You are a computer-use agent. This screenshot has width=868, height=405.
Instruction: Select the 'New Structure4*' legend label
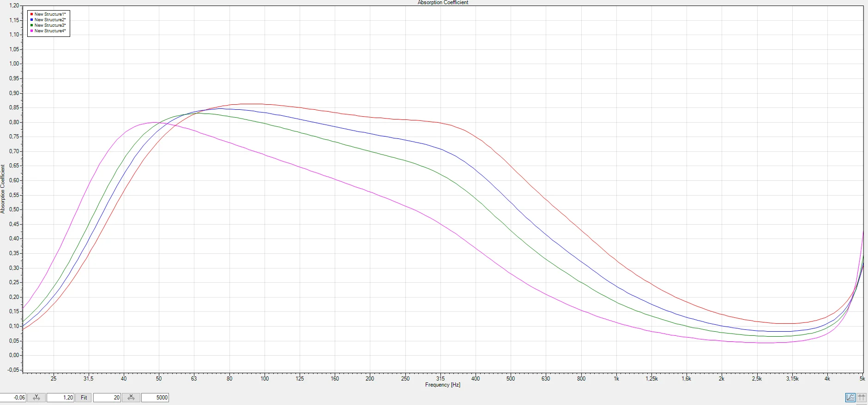(x=50, y=31)
